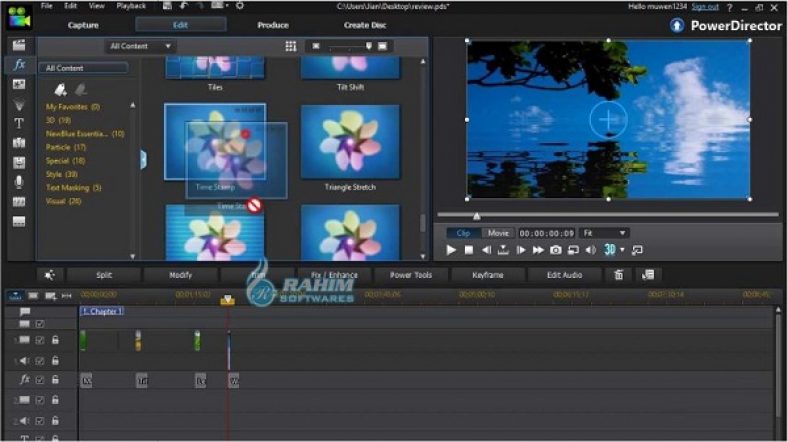Click the add tracks icon above timeline

[50, 296]
